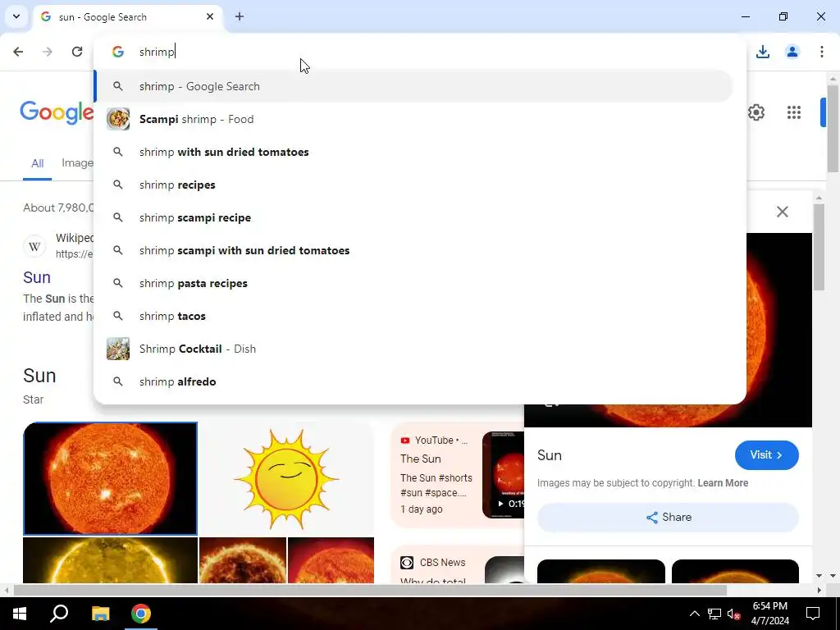
Task: Switch to the 'All' results tab
Action: click(x=37, y=163)
